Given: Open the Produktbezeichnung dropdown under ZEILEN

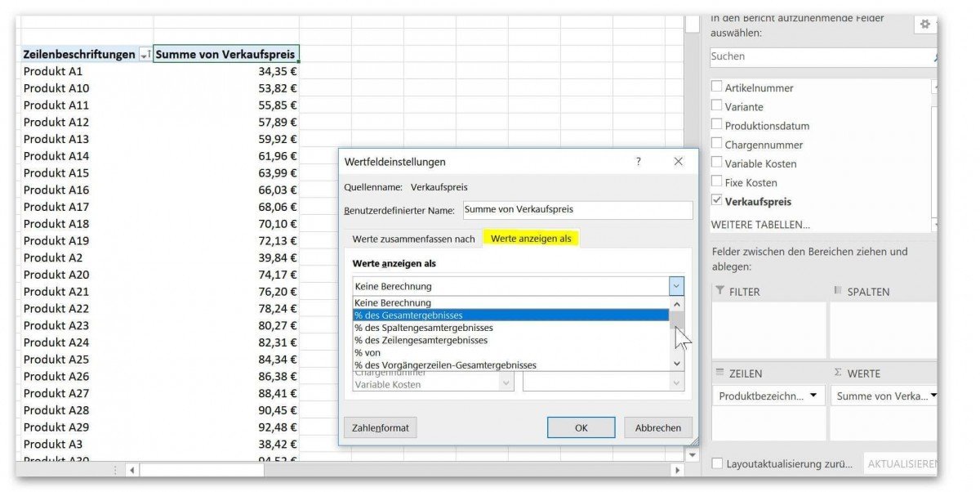Looking at the screenshot, I should [x=813, y=395].
